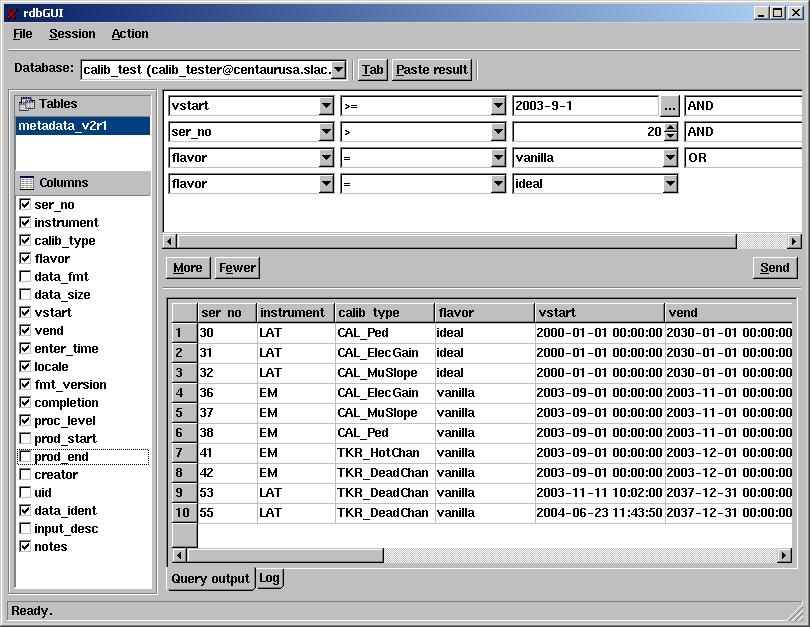Image resolution: width=810 pixels, height=627 pixels.
Task: Click the rdbGUI window title icon
Action: click(x=12, y=12)
